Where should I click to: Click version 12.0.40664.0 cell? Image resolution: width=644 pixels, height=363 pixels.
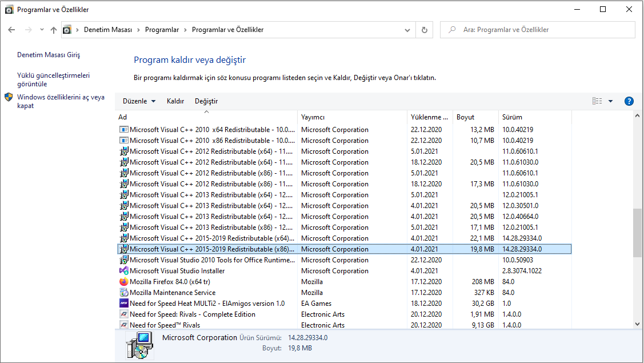[520, 216]
